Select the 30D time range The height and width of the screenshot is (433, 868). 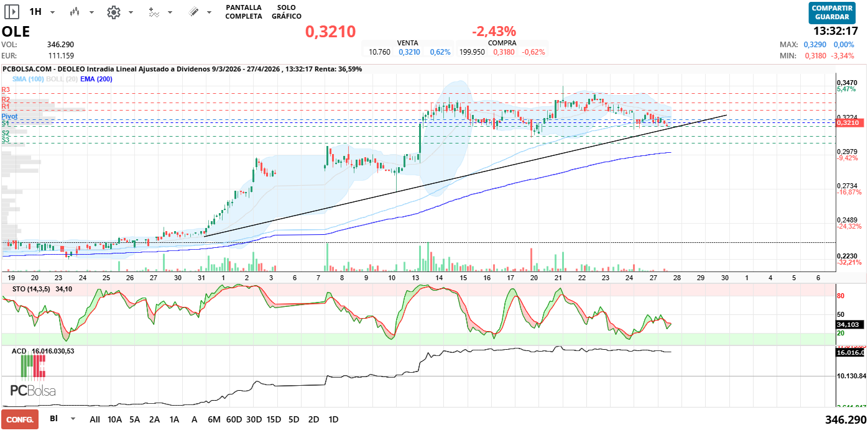(254, 419)
